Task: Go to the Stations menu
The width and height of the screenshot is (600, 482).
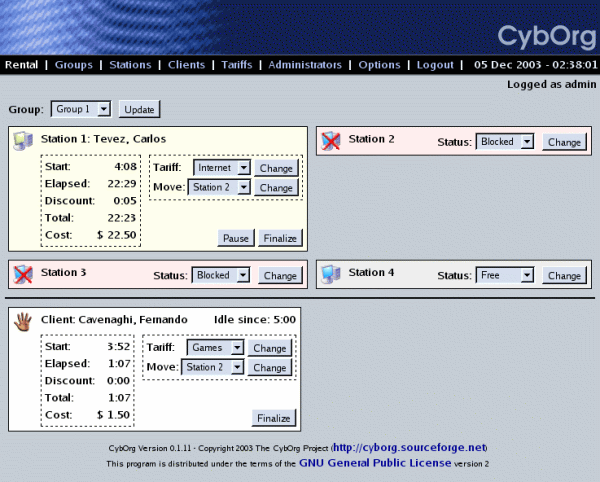Action: click(130, 65)
